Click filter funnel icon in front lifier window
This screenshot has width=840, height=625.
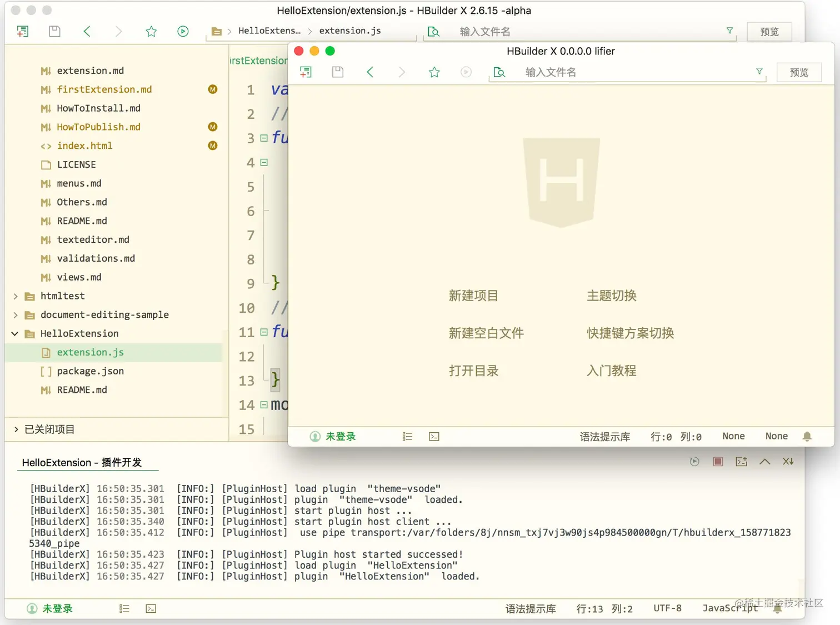point(759,71)
